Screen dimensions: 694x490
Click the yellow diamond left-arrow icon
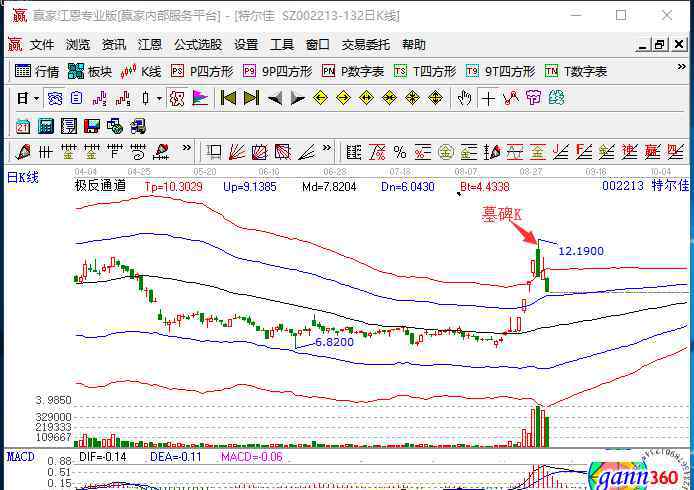coord(320,98)
